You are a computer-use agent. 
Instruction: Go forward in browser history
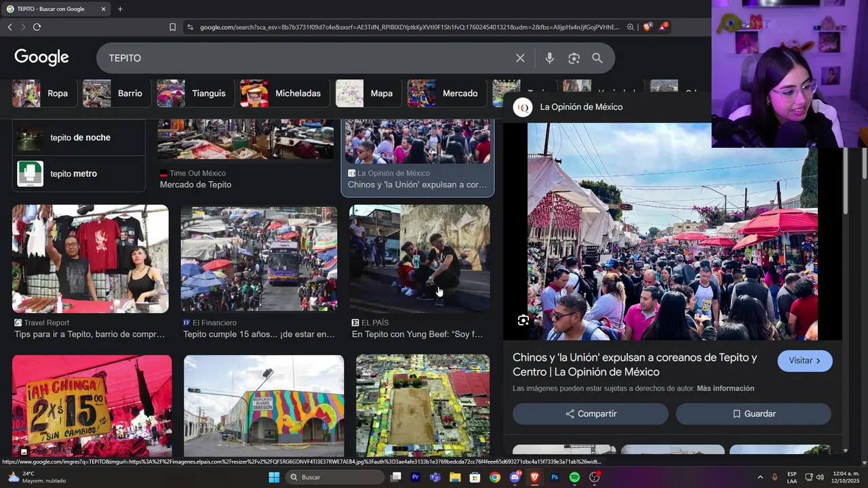[23, 27]
